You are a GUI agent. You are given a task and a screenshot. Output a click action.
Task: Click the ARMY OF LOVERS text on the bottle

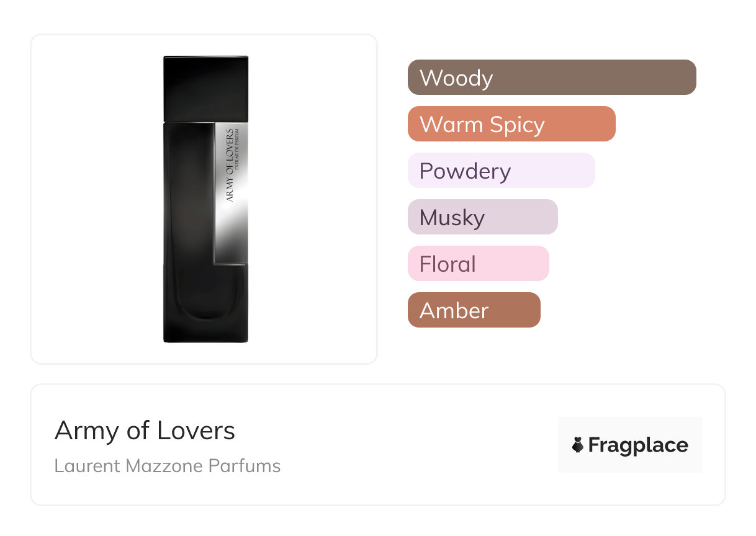[229, 165]
